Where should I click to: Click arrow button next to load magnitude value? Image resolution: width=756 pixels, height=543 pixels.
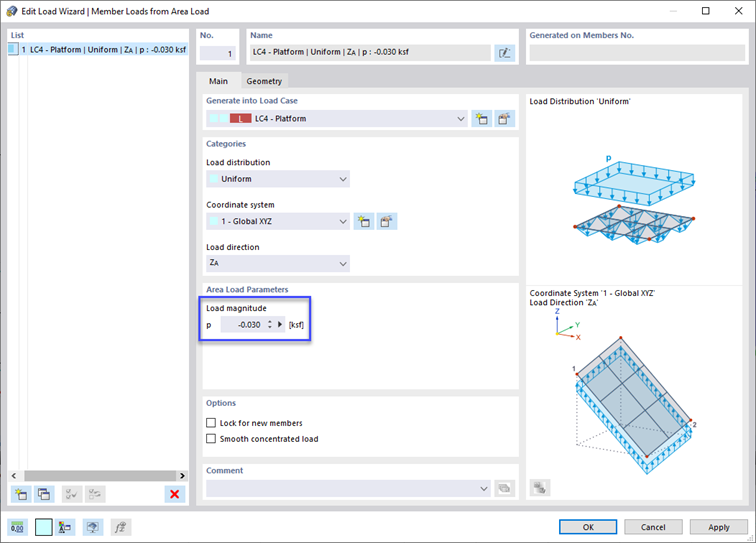280,325
